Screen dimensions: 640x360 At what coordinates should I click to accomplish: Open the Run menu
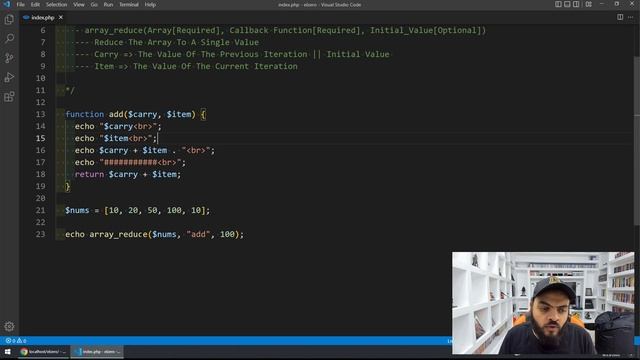tap(108, 4)
